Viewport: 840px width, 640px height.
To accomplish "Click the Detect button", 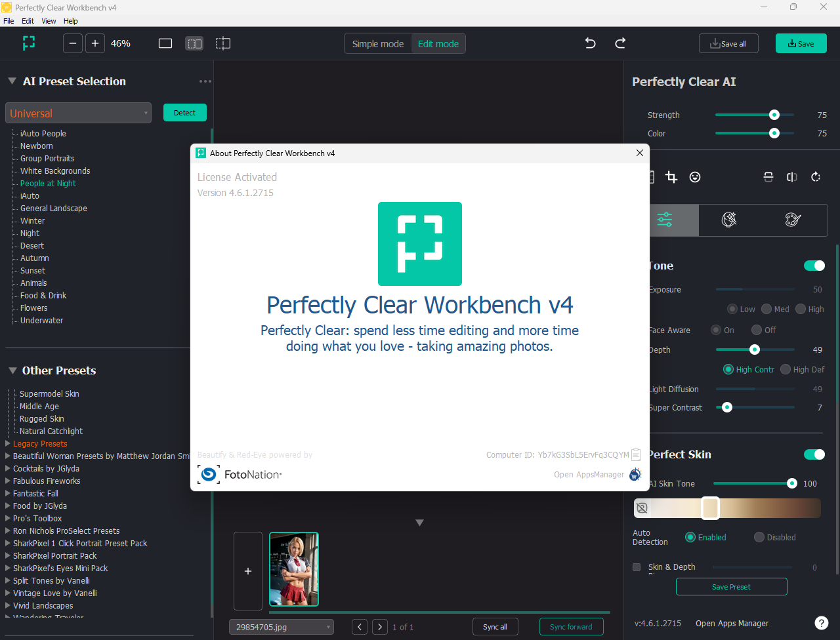I will point(184,113).
